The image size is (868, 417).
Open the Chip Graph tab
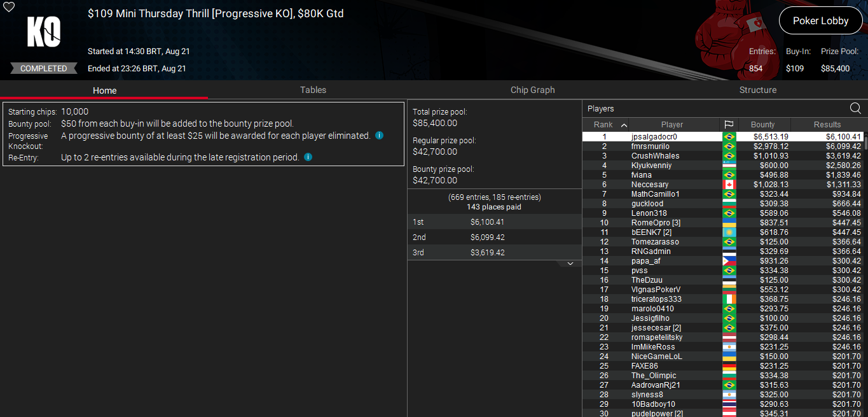coord(532,90)
